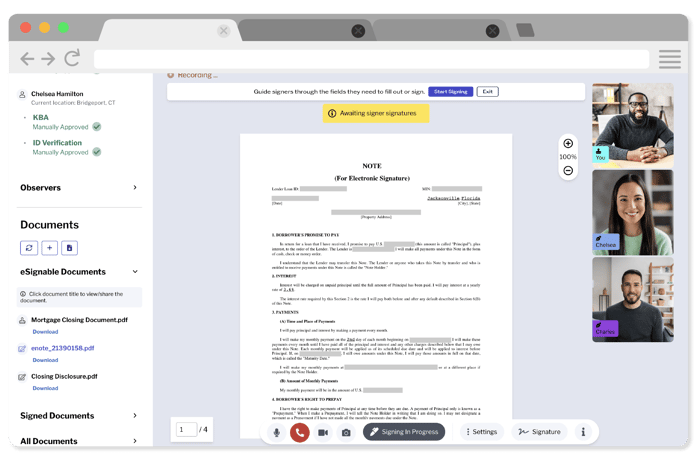Open Mortgage Closing Document.pdf
Image resolution: width=700 pixels, height=460 pixels.
tap(79, 320)
